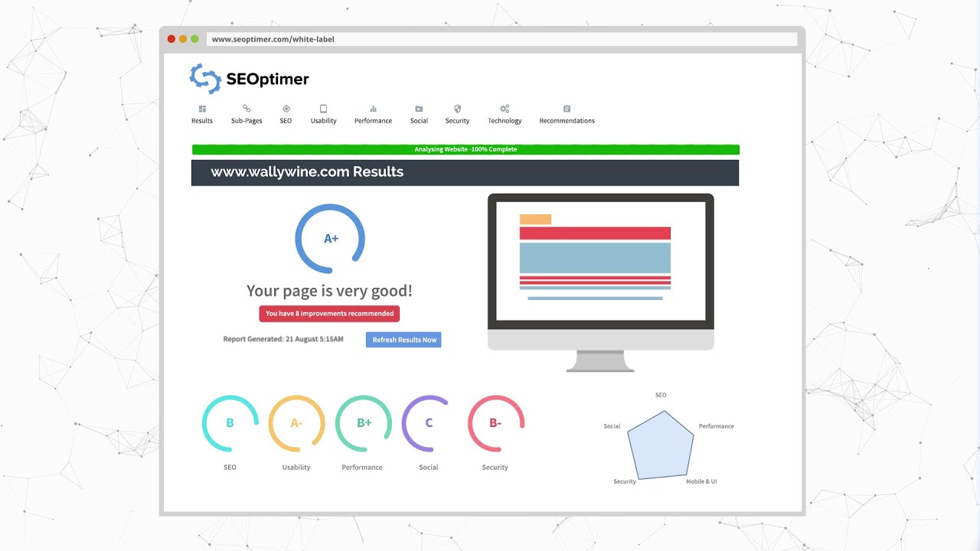Open the Sub-Pages link icon
980x551 pixels.
(247, 109)
